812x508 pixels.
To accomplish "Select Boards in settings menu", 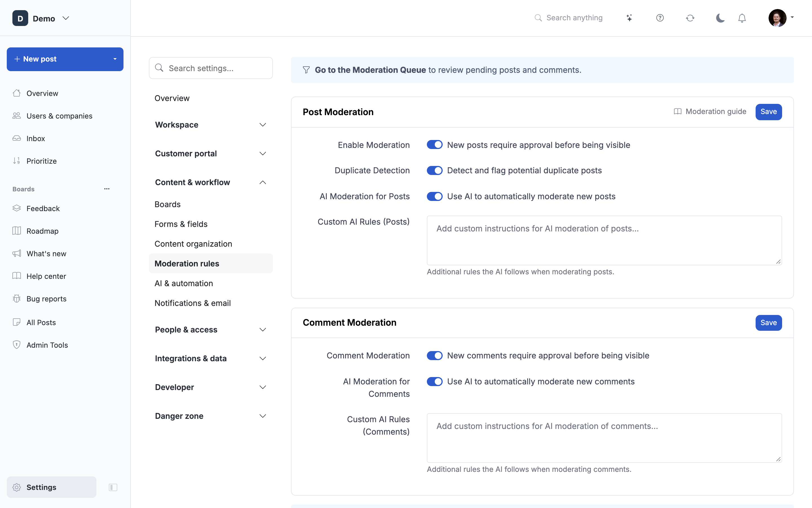I will 167,204.
